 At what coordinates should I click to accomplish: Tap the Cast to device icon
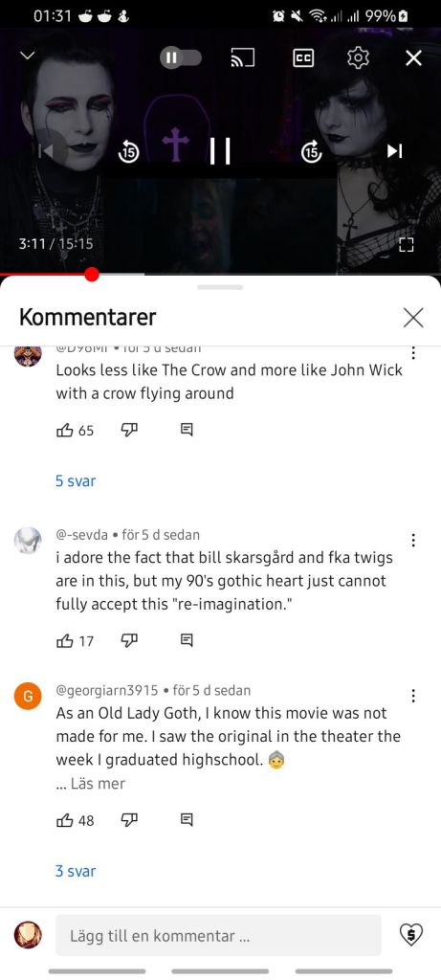(243, 58)
